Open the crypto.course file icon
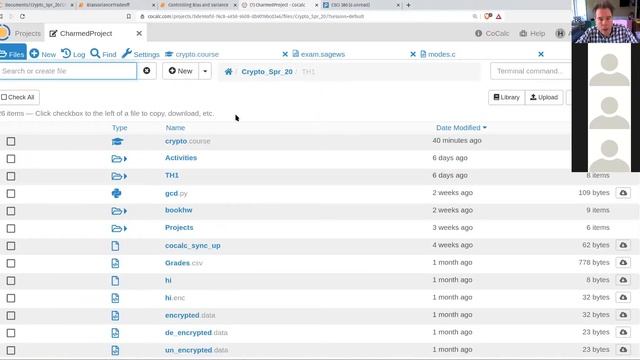This screenshot has height=360, width=640. [x=117, y=141]
